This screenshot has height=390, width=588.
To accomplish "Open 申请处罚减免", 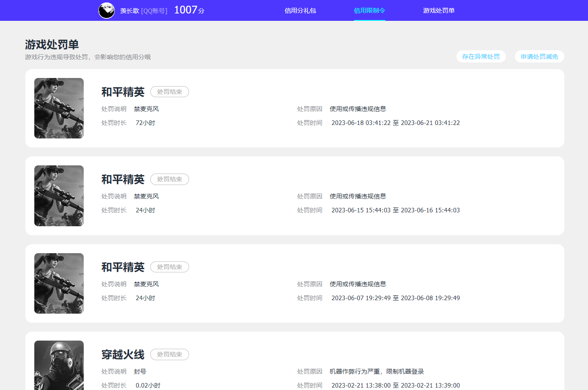I will coord(539,56).
